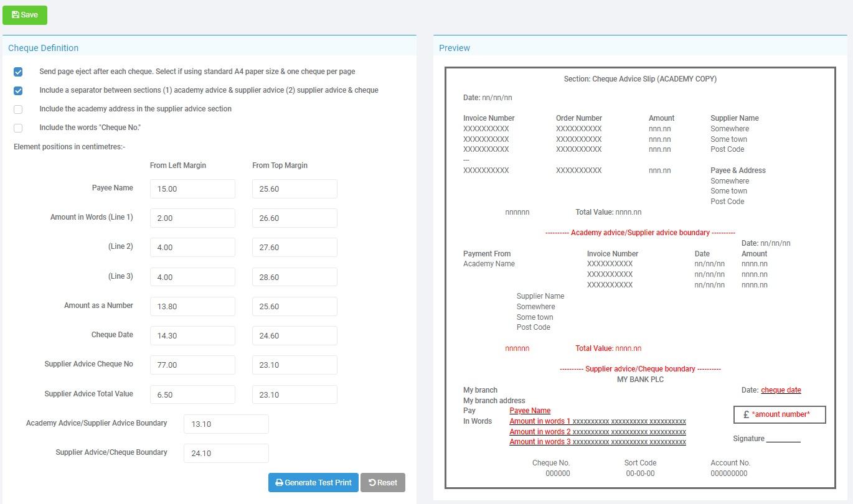Enable include academy address in supplier advice
This screenshot has width=853, height=504.
(18, 110)
